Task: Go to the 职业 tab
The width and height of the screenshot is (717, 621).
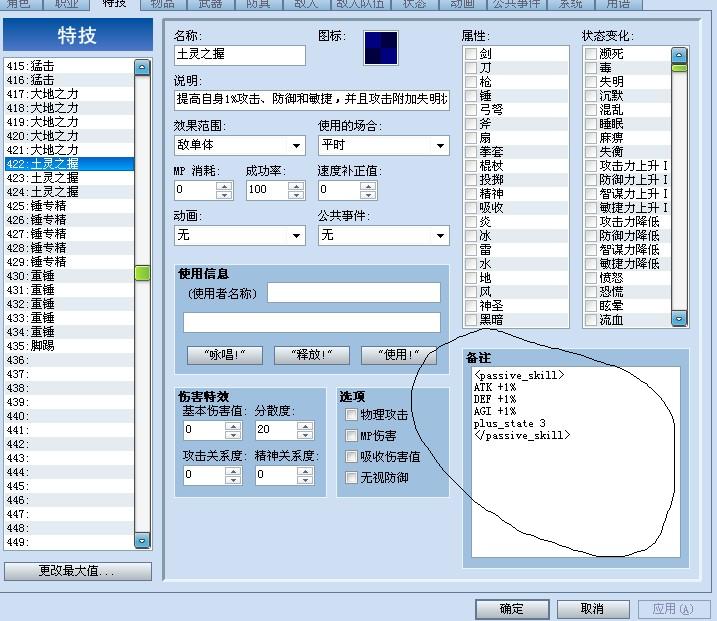Action: pos(67,4)
